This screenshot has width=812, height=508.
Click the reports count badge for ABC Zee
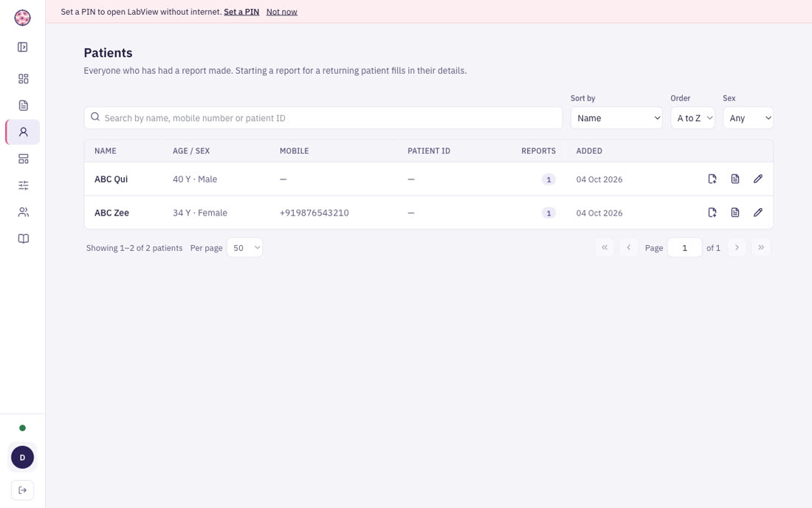click(548, 213)
